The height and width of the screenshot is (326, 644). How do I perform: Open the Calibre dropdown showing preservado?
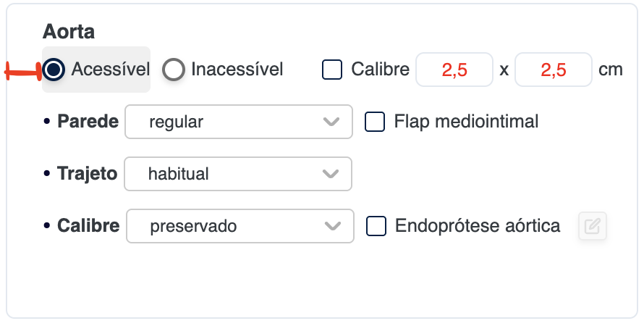240,226
